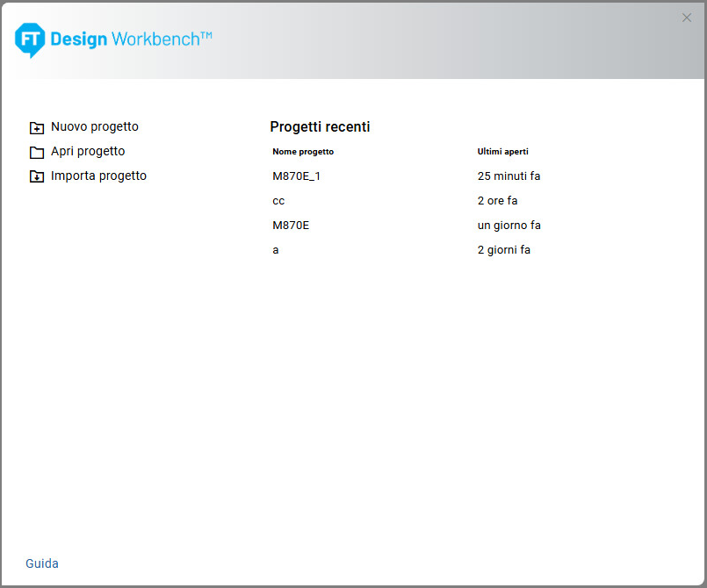This screenshot has height=588, width=707.
Task: Select the 'Nuovo progetto' text label
Action: 95,126
